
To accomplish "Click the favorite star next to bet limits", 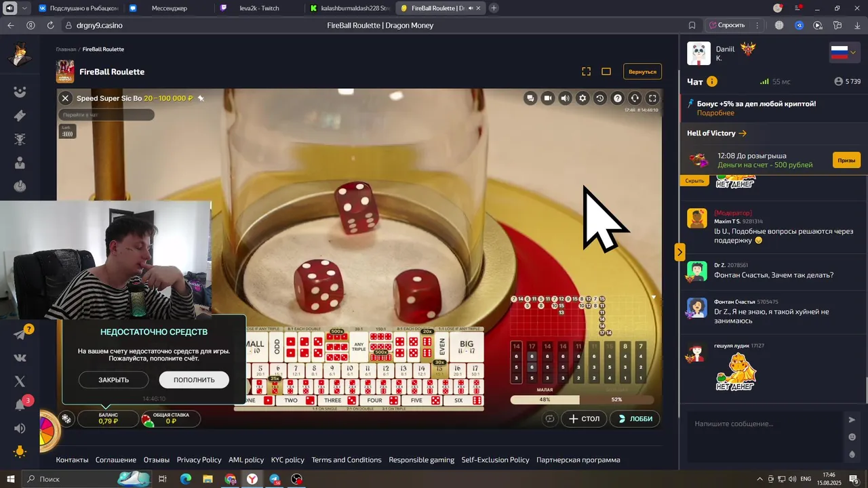I will (x=201, y=98).
